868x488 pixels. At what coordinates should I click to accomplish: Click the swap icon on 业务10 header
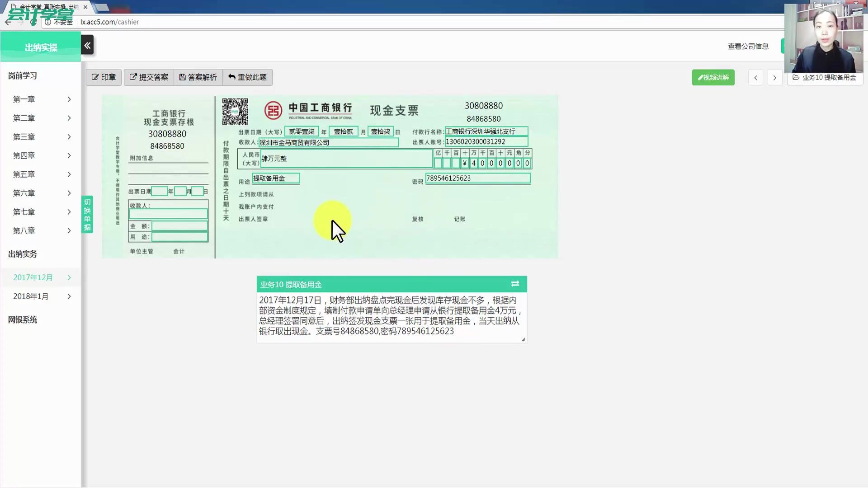[515, 284]
